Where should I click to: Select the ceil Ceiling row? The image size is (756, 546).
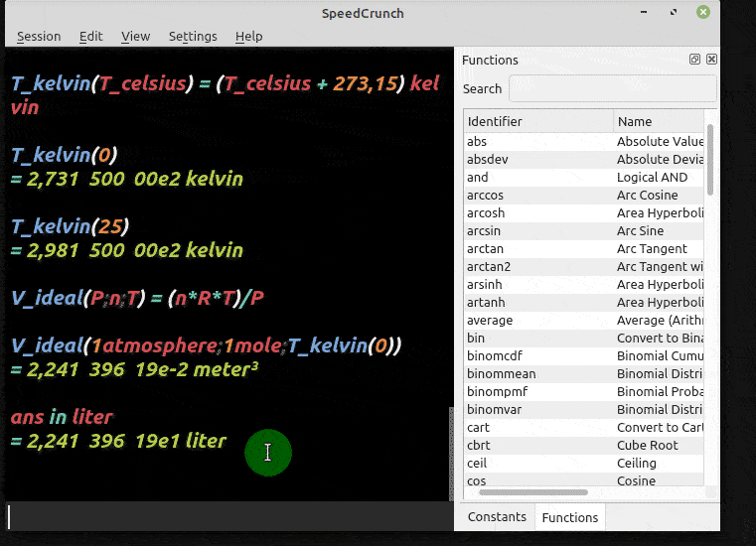584,463
